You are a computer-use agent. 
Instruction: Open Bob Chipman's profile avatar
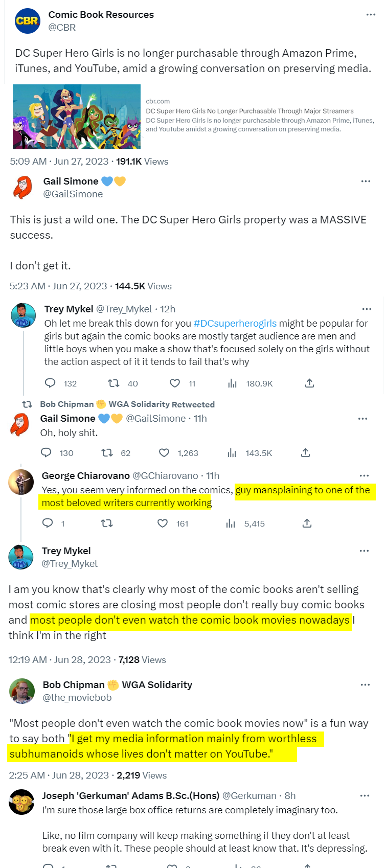click(21, 691)
